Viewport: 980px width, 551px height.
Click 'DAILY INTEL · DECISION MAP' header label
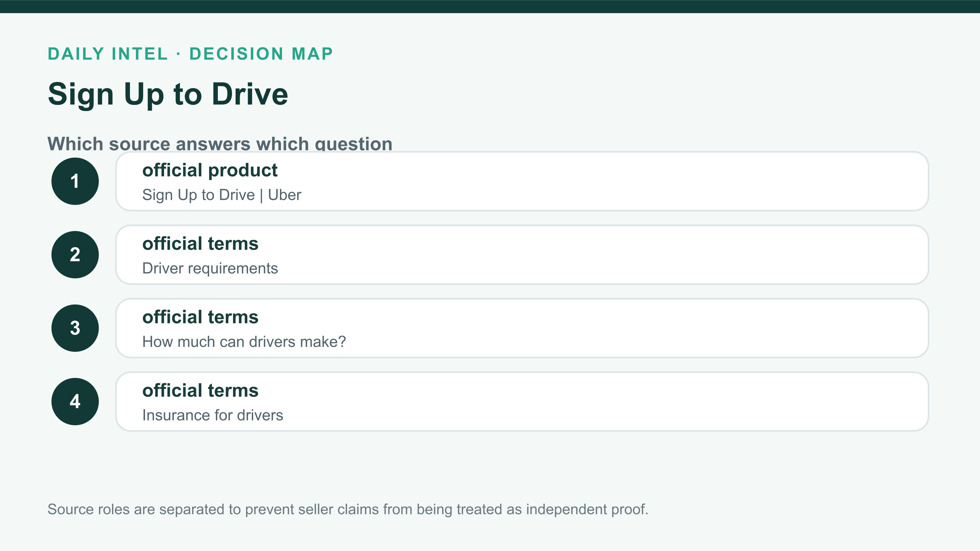tap(190, 54)
